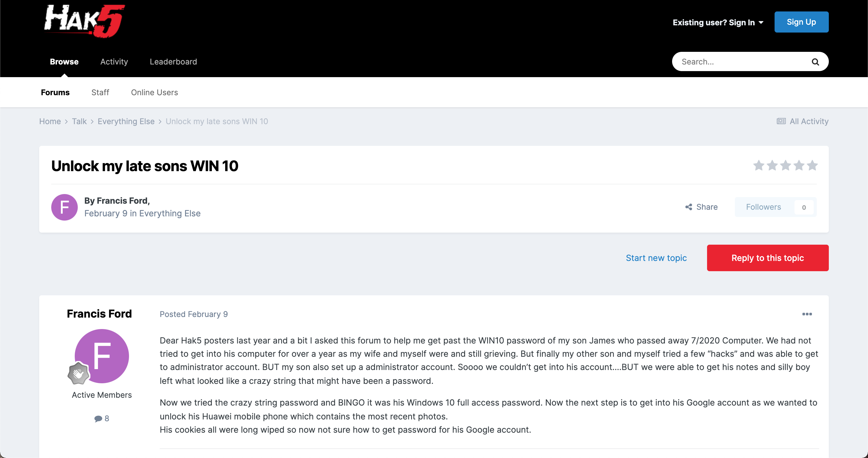The image size is (868, 458).
Task: Click the All Activity newspaper icon
Action: tap(781, 121)
